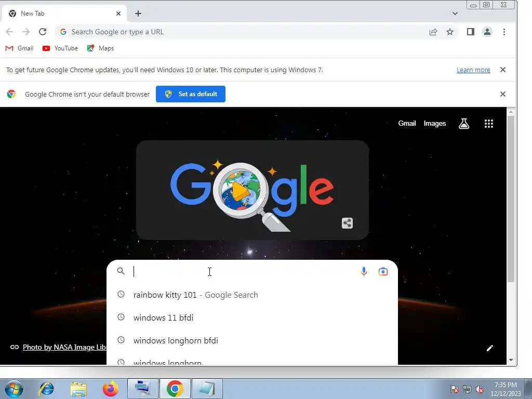The height and width of the screenshot is (399, 532).
Task: Dismiss the default browser infobar
Action: (x=503, y=94)
